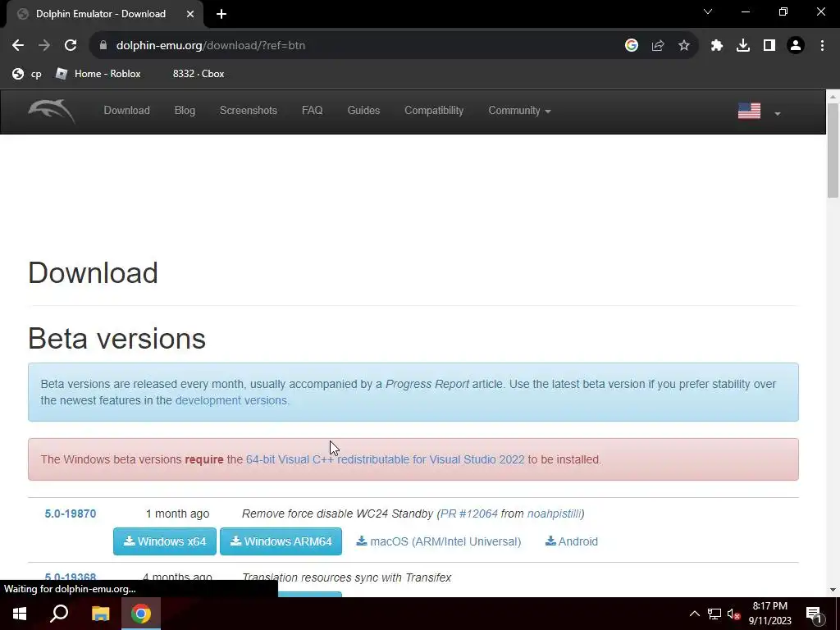Open the noahpistilli author link
This screenshot has height=630, width=840.
[x=554, y=514]
